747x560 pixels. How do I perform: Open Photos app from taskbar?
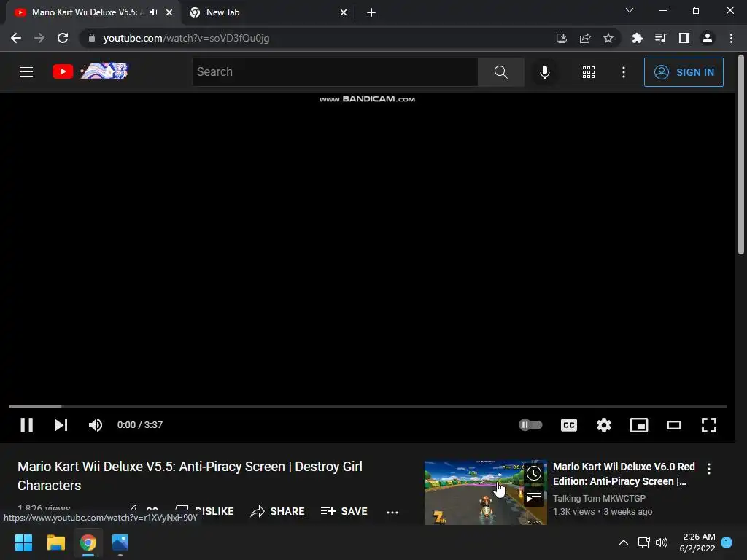click(120, 542)
